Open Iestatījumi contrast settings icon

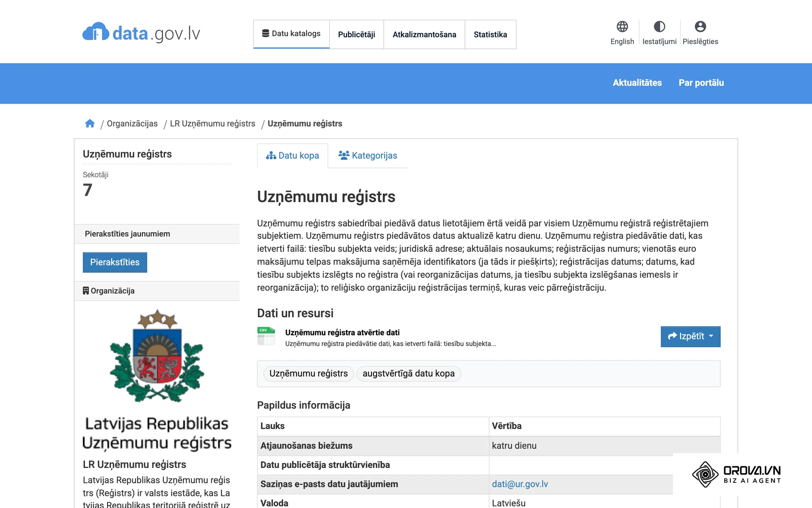tap(659, 26)
